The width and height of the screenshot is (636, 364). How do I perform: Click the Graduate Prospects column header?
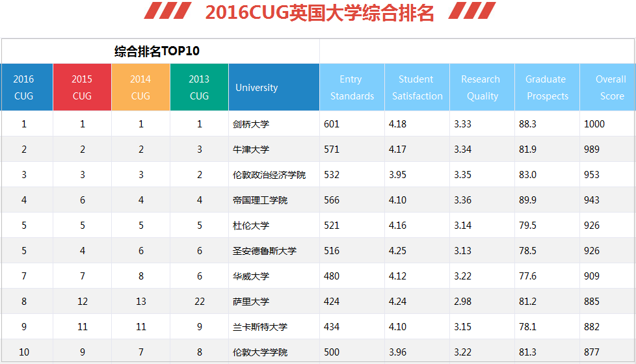(x=547, y=87)
